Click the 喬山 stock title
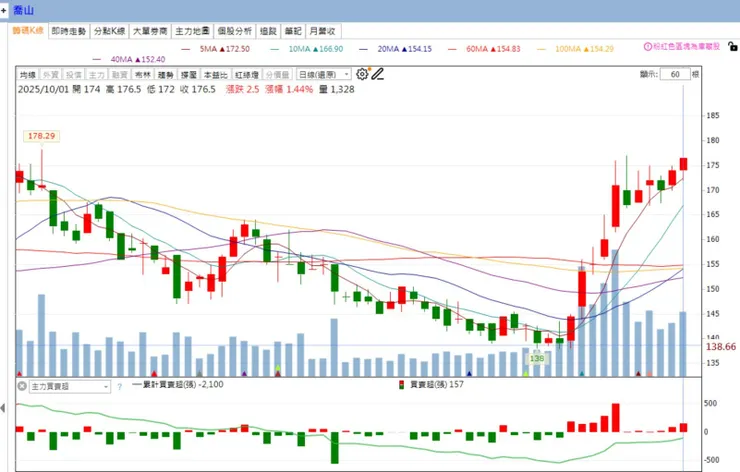Viewport: 740px width, 472px height. [x=24, y=10]
